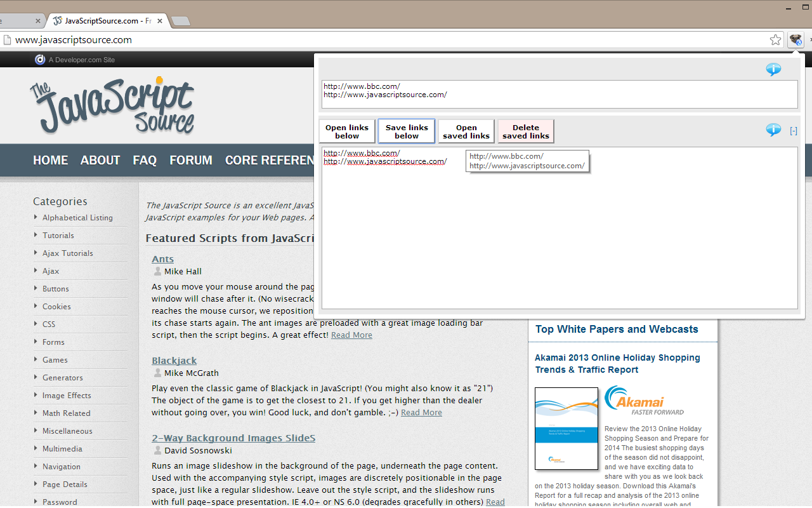Open the Tutorials category
This screenshot has height=508, width=812.
[58, 236]
